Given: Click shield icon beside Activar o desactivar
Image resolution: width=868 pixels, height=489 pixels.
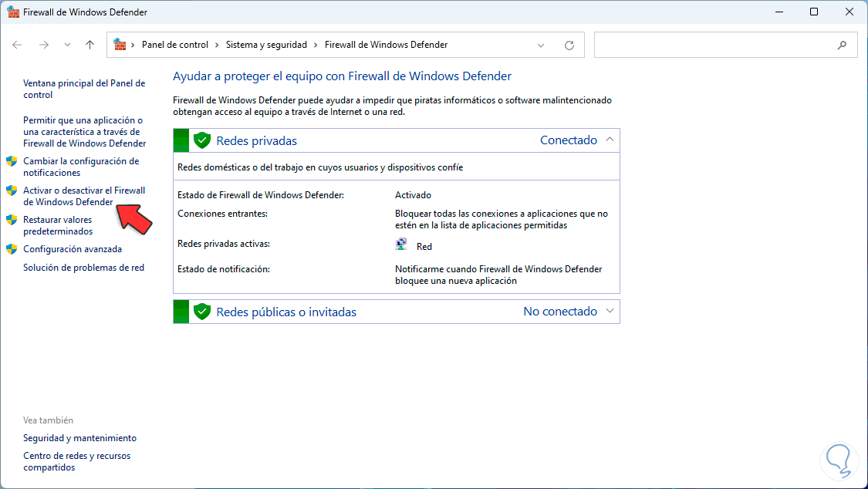Looking at the screenshot, I should [x=12, y=191].
